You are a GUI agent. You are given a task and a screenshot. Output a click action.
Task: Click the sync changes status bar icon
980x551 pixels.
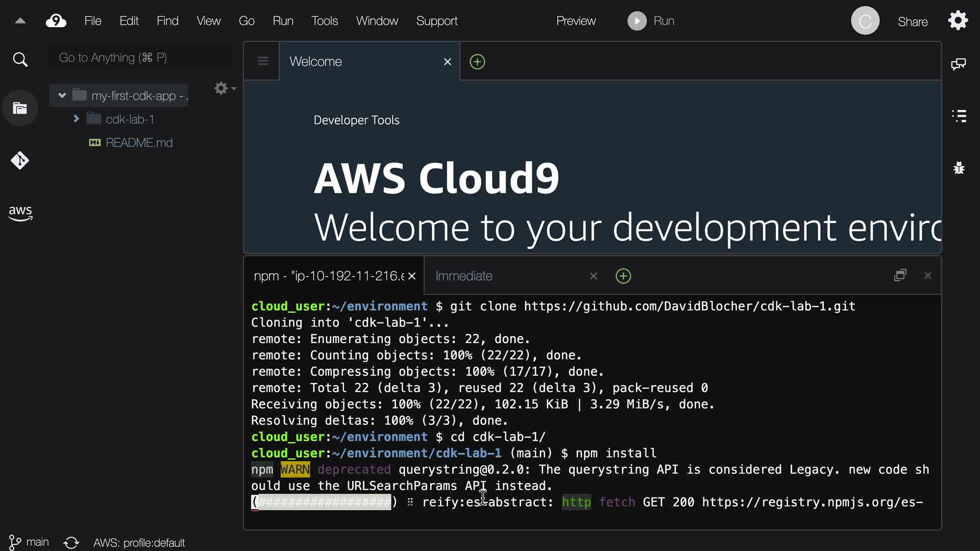71,542
